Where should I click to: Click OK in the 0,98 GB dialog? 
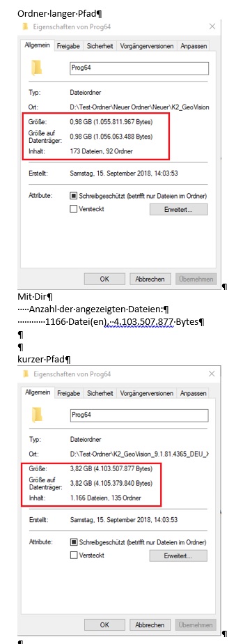click(104, 279)
